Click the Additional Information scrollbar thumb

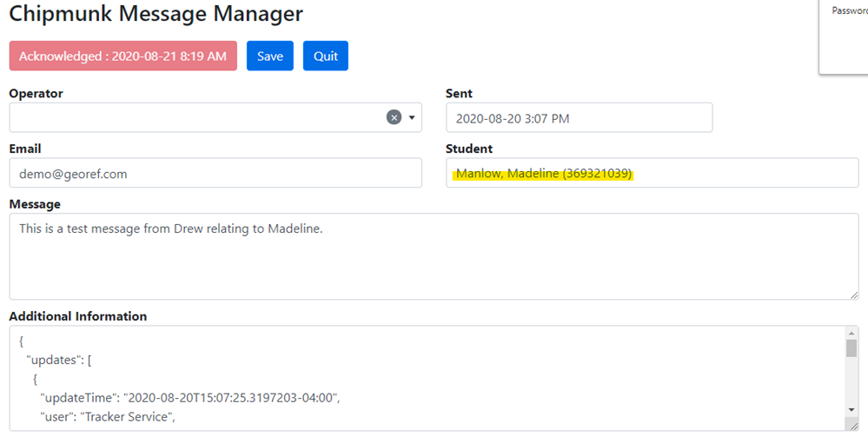851,348
